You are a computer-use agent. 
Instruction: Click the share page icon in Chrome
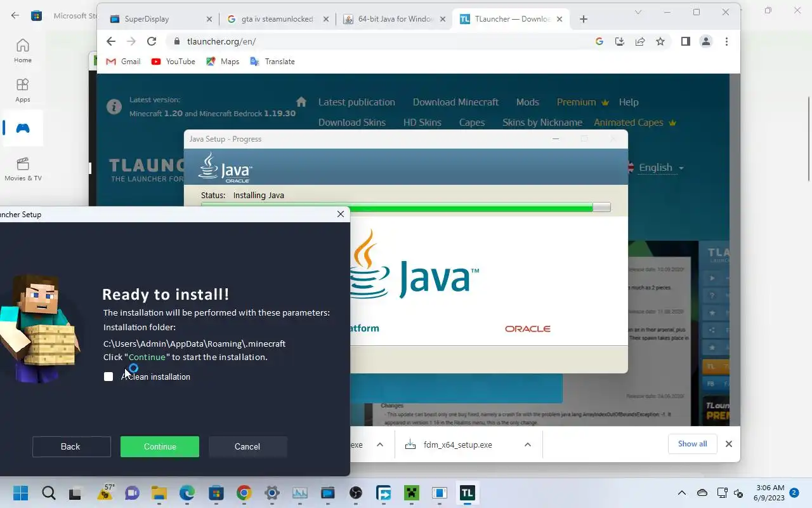point(640,41)
